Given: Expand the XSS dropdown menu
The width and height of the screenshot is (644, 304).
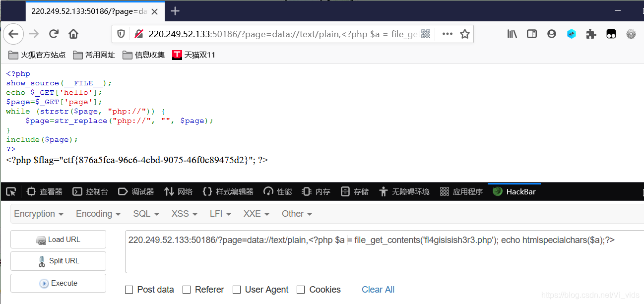Looking at the screenshot, I should [x=184, y=214].
